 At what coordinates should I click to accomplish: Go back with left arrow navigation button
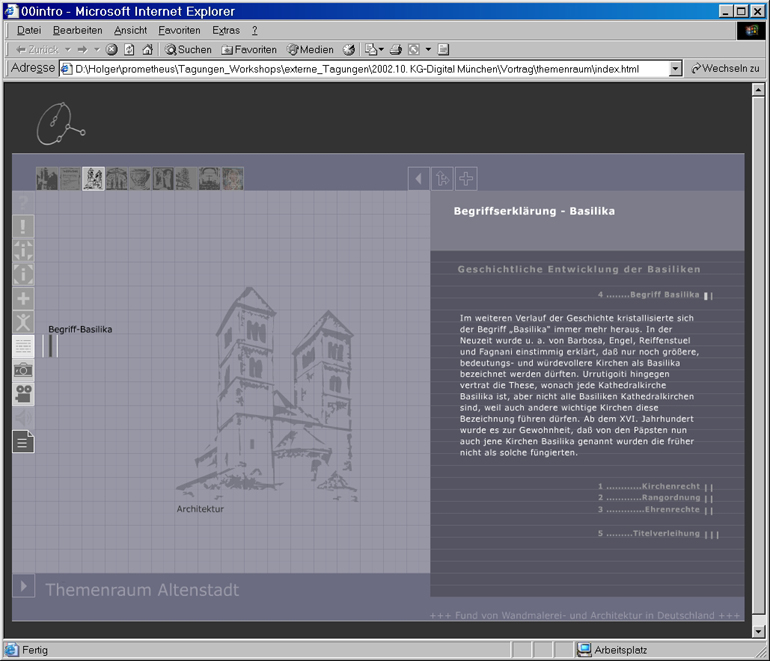(x=419, y=179)
